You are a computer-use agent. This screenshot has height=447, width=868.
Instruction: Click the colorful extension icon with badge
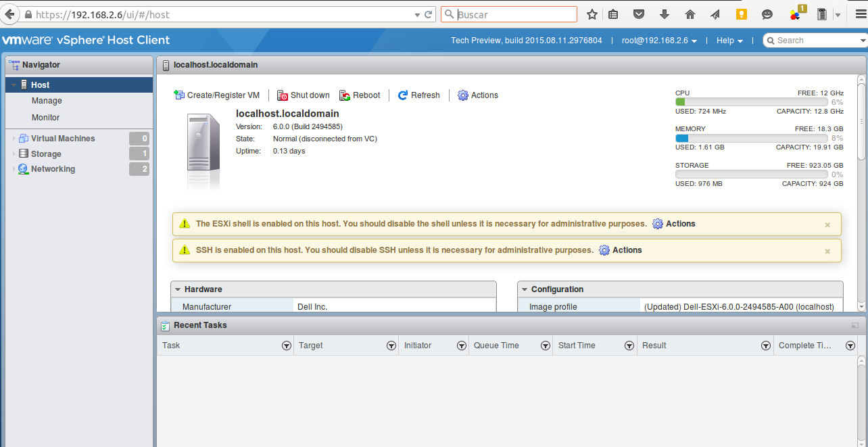point(796,14)
